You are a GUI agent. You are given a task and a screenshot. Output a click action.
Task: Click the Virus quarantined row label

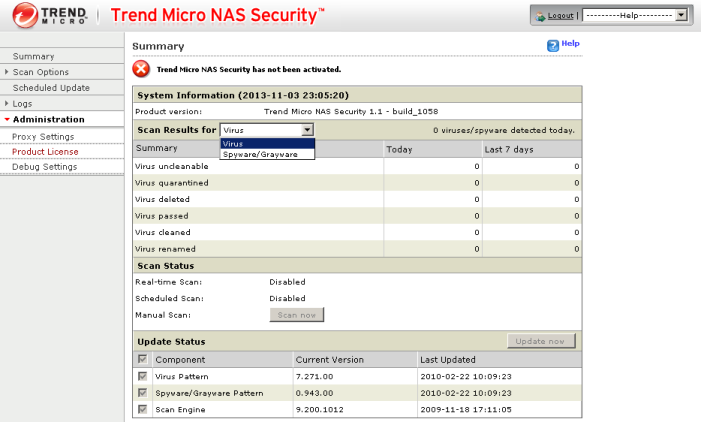click(x=172, y=183)
